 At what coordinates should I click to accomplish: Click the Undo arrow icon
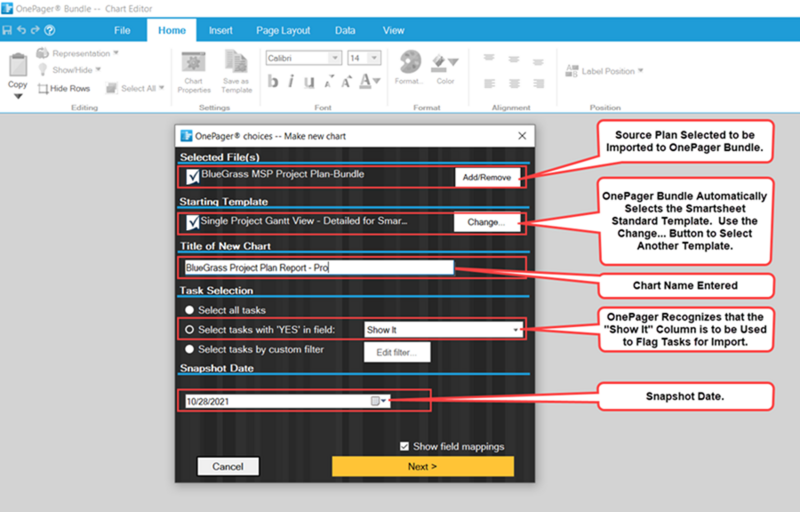[21, 30]
